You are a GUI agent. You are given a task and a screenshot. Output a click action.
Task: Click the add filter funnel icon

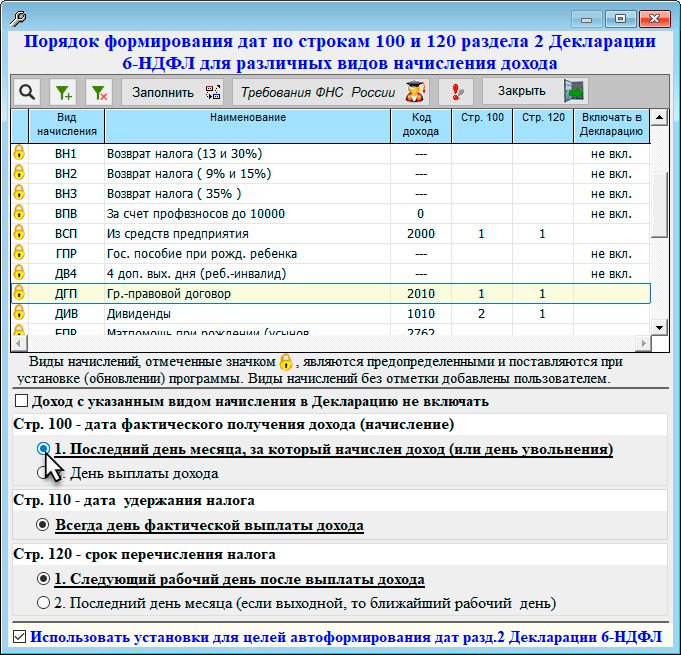point(63,92)
